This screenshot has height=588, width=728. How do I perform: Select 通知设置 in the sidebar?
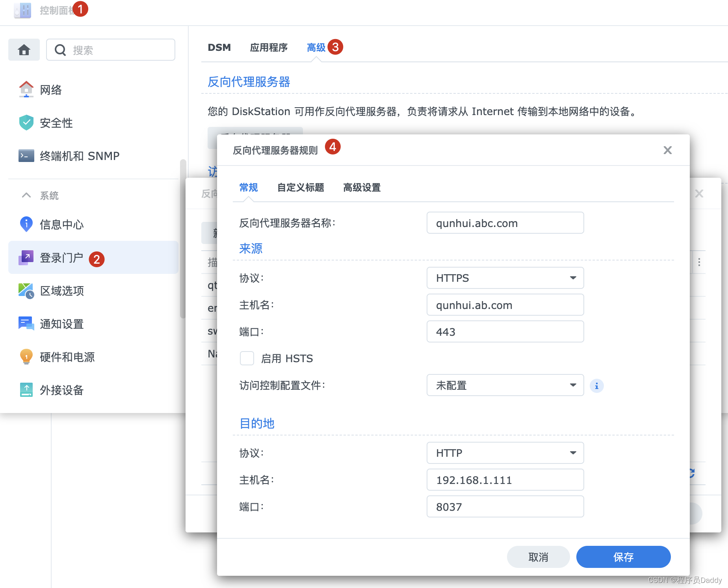point(93,324)
